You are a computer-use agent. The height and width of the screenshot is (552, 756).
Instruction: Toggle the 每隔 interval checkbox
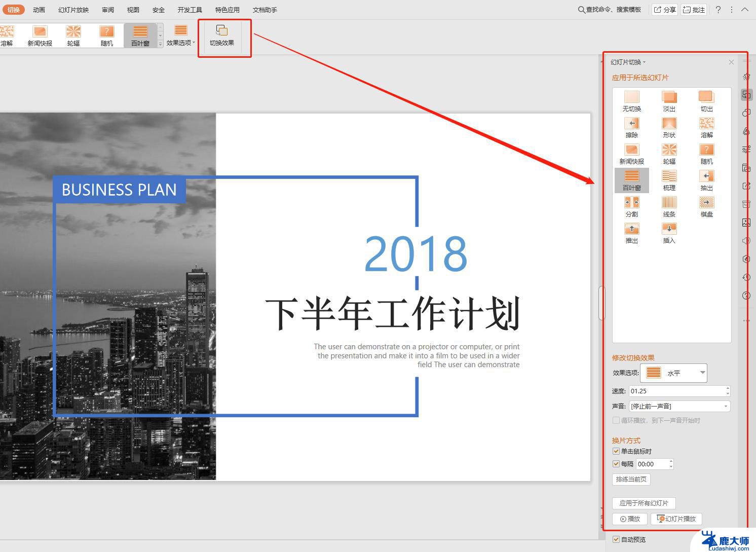tap(616, 464)
